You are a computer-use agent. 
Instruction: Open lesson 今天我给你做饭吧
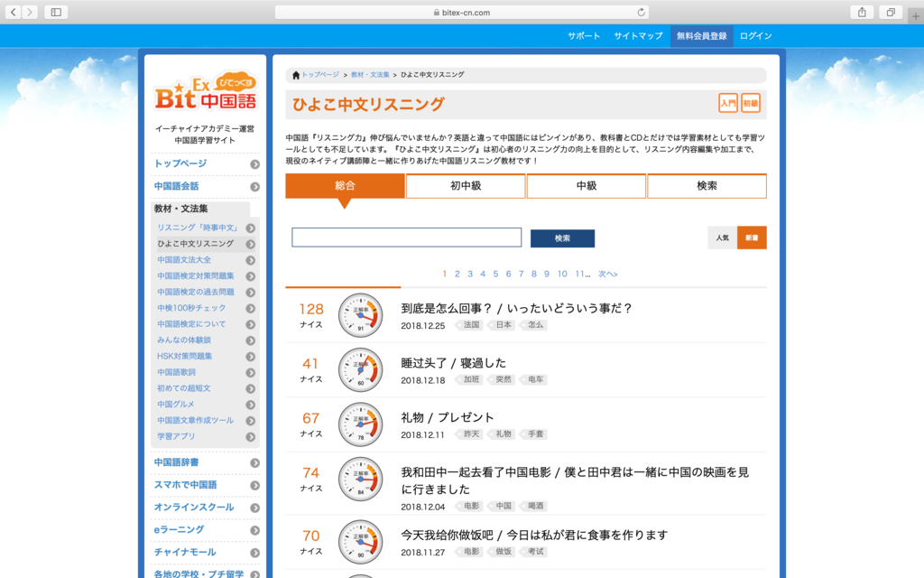pyautogui.click(x=534, y=535)
